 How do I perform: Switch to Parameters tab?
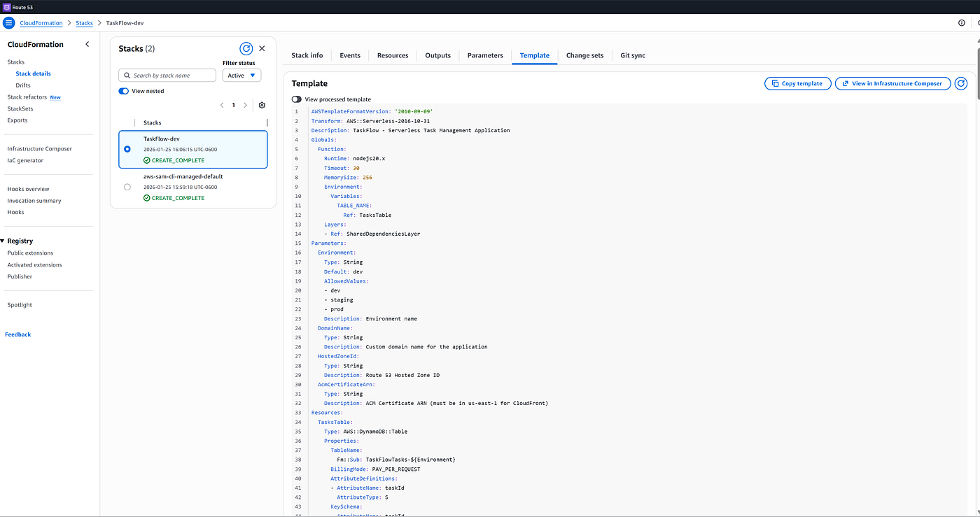[485, 55]
